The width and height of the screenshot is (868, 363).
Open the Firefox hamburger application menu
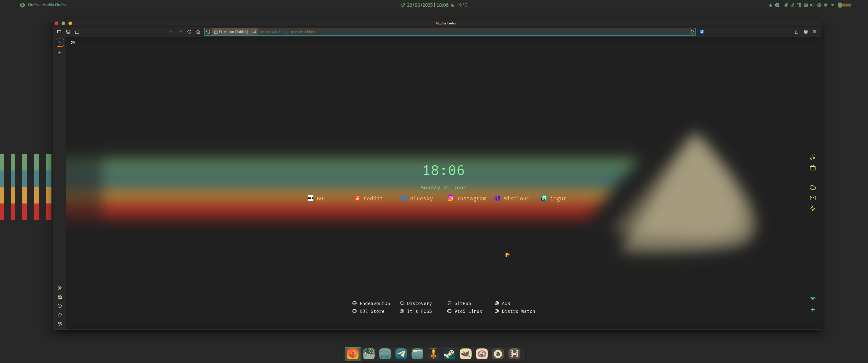coord(815,32)
